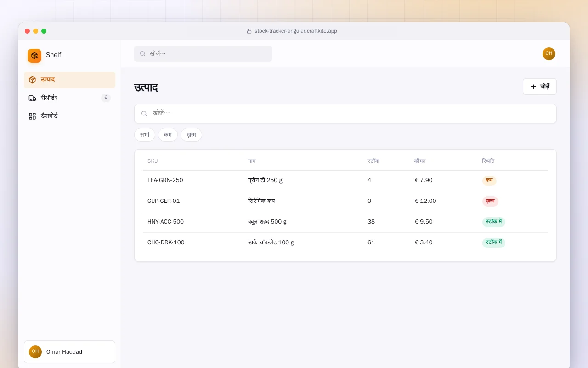The image size is (588, 368).
Task: Open the रीऑर्डर menu item
Action: point(69,98)
